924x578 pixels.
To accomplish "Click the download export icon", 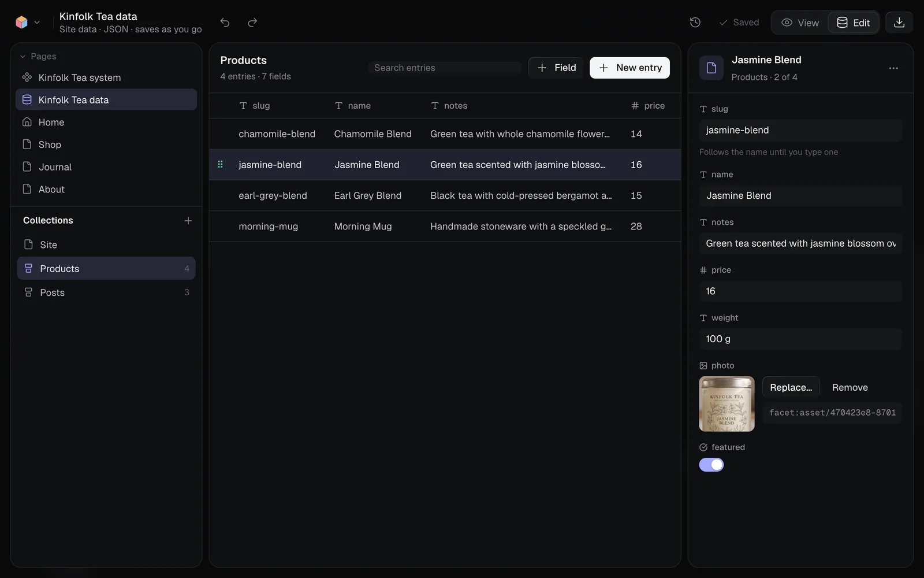I will (899, 23).
